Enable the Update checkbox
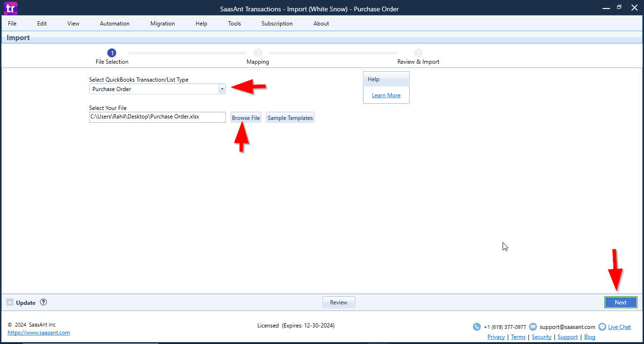Image resolution: width=644 pixels, height=344 pixels. 10,302
